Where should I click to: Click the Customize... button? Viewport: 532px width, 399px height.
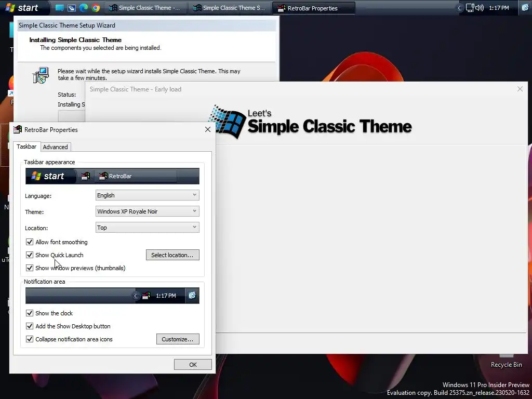tap(178, 339)
